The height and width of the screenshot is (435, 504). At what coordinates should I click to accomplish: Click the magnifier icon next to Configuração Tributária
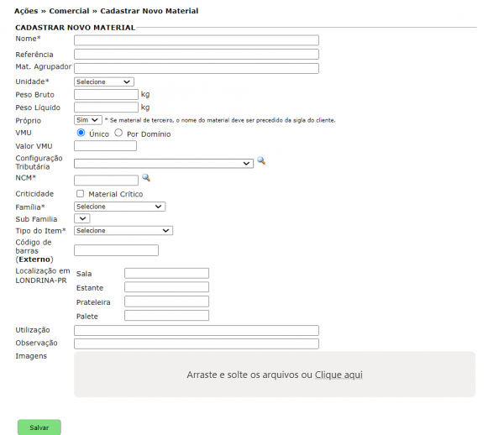click(x=261, y=160)
